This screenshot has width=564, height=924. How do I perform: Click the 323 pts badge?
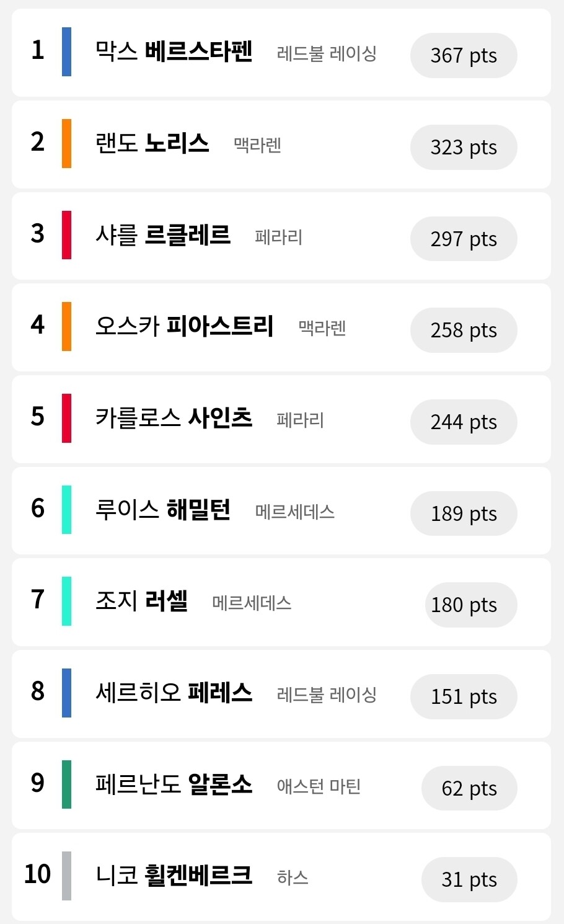coord(463,148)
